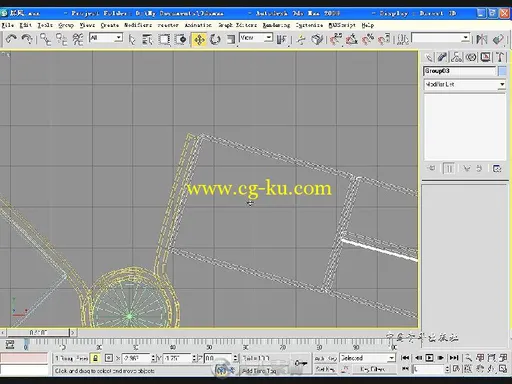Screen dimensions: 512x384
Task: Switch to the Utilities hammer tab
Action: click(500, 57)
